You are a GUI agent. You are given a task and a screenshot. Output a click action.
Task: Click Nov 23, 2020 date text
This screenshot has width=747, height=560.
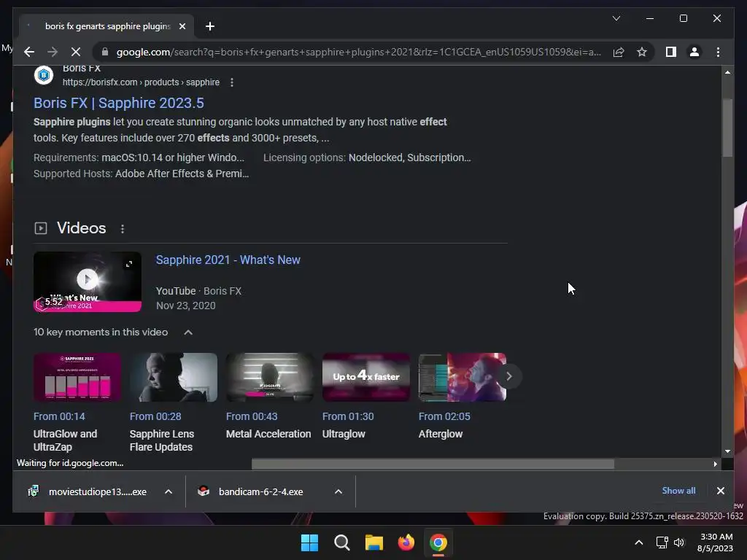186,306
